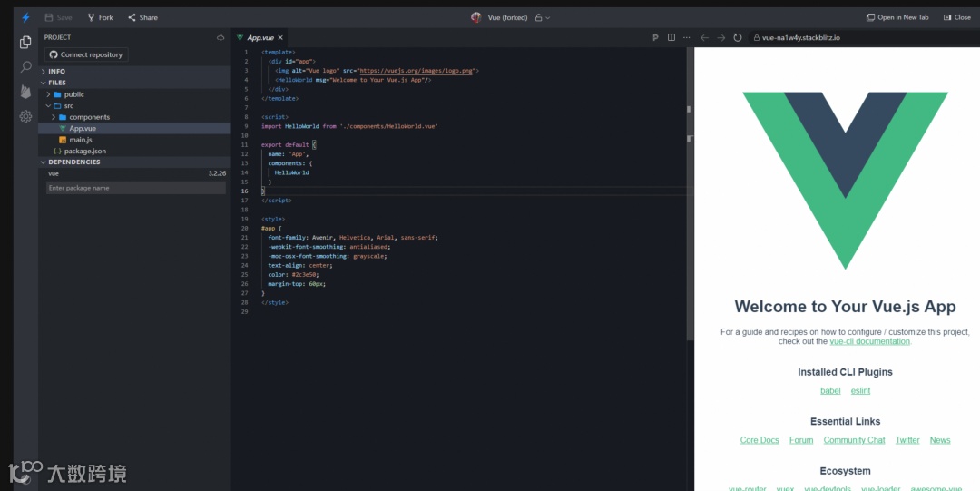Connect a GitHub repository
980x491 pixels.
click(86, 54)
